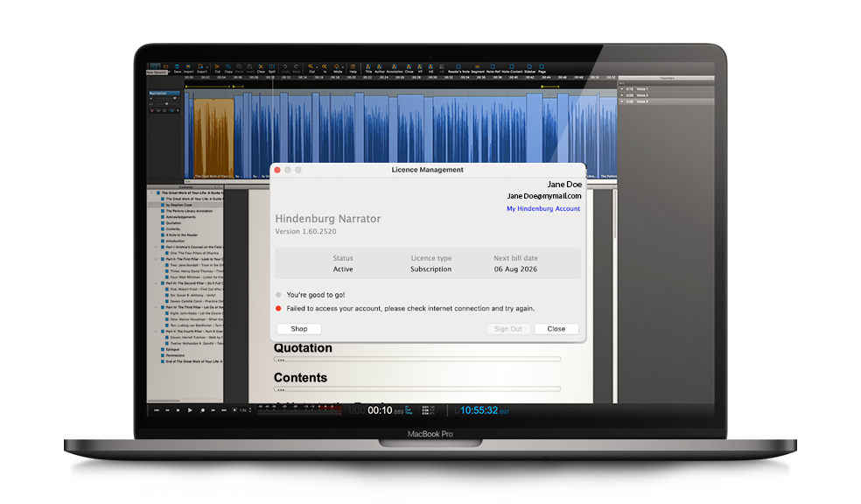
Task: Click the Redo arrow icon
Action: pyautogui.click(x=297, y=68)
